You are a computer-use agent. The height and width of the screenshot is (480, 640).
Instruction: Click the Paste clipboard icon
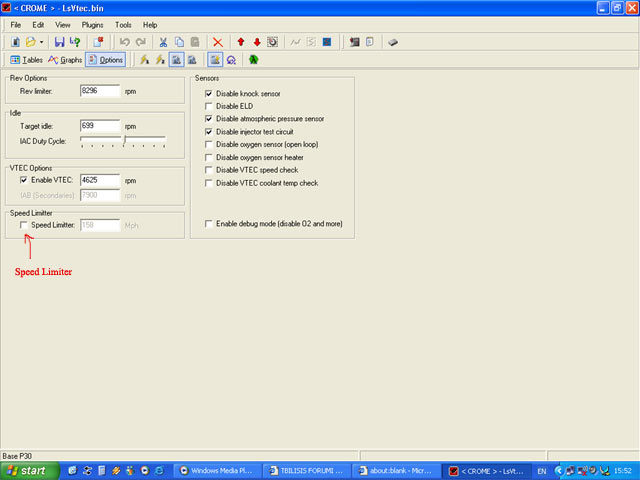(195, 42)
